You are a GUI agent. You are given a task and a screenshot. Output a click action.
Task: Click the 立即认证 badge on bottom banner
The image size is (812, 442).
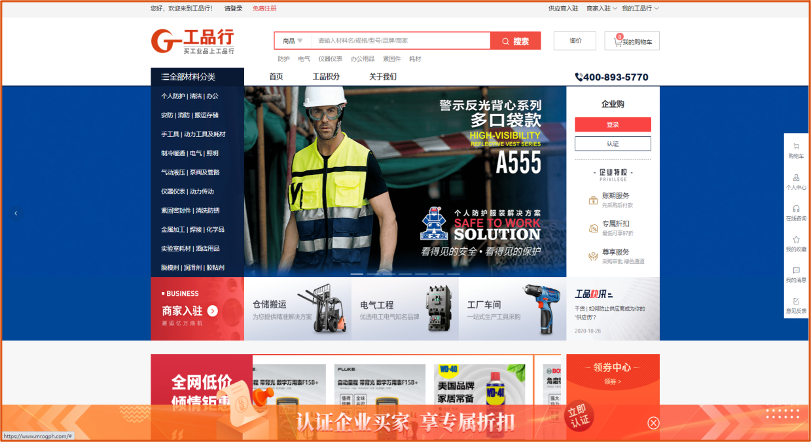point(578,417)
